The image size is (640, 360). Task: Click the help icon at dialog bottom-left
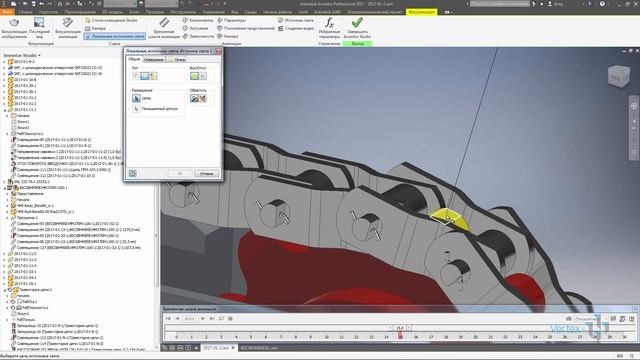coord(133,173)
